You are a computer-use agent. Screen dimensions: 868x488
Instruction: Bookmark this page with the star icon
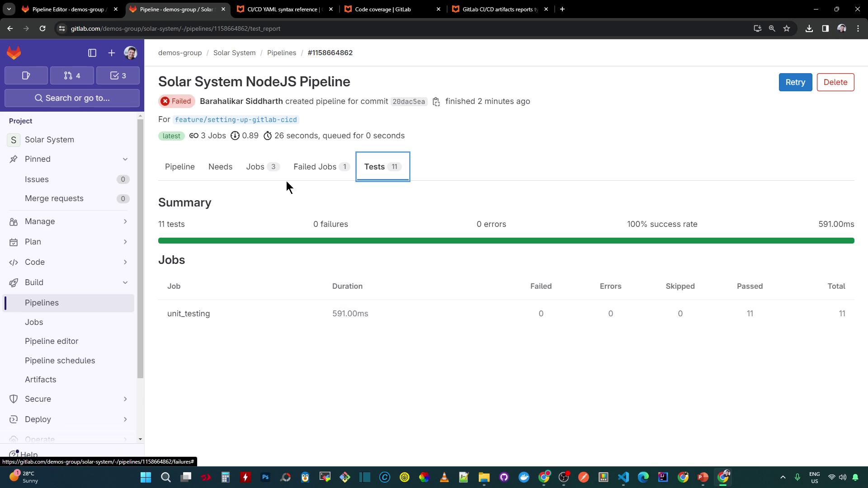[x=787, y=28]
